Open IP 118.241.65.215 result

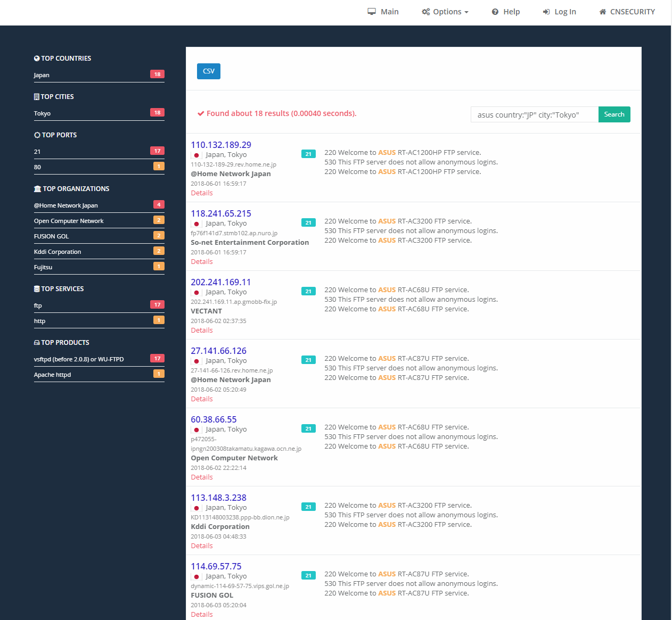coord(221,213)
